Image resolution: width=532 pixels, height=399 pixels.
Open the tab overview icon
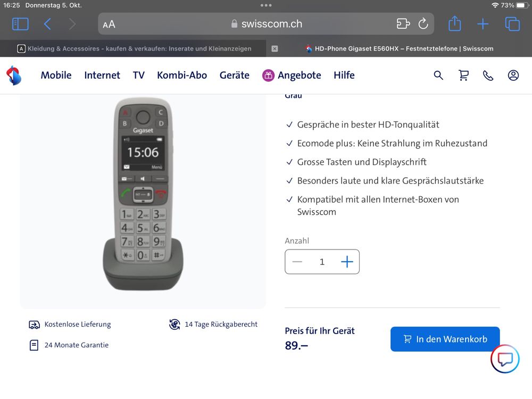coord(512,23)
